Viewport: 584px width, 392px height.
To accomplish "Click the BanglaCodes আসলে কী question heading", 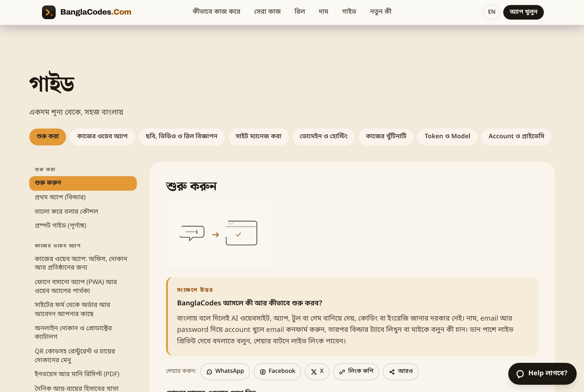I will (x=249, y=303).
